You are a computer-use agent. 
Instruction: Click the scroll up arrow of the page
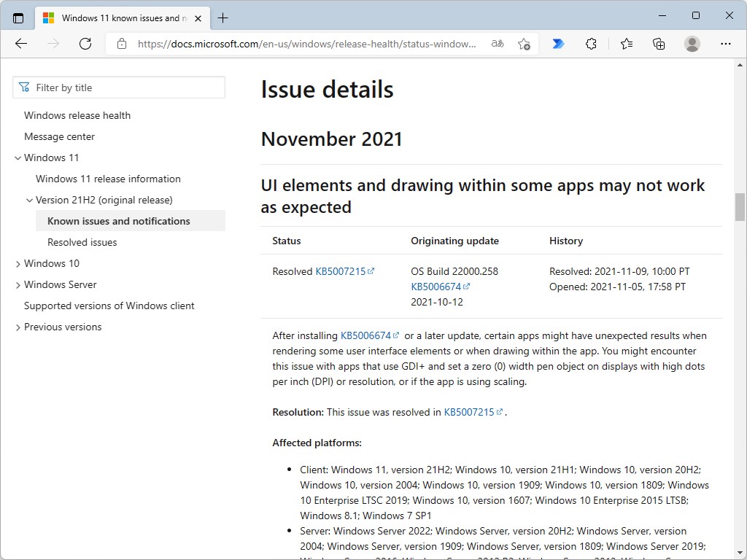(740, 65)
